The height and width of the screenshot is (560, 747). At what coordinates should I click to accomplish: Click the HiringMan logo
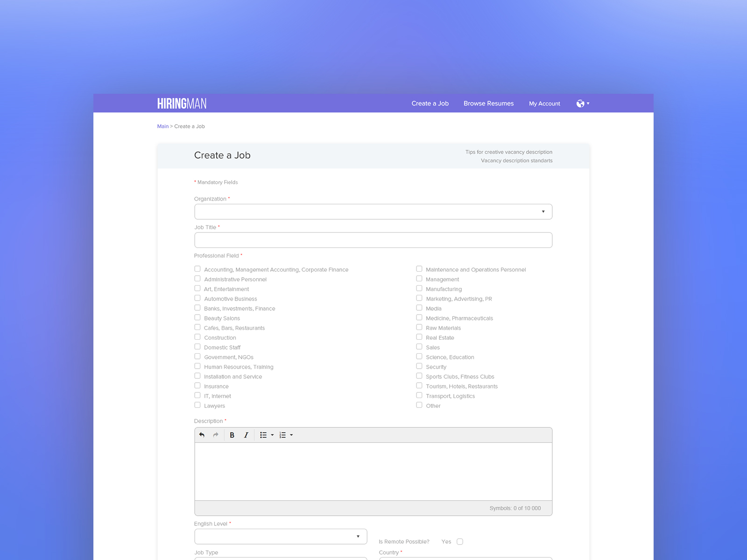[182, 104]
